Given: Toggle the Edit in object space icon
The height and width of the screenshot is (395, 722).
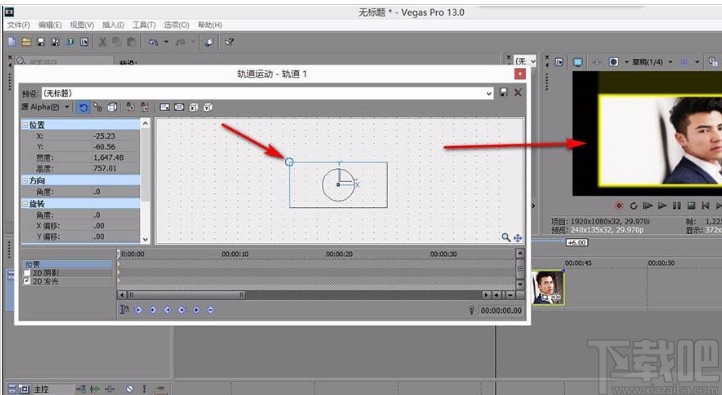Looking at the screenshot, I should [112, 107].
